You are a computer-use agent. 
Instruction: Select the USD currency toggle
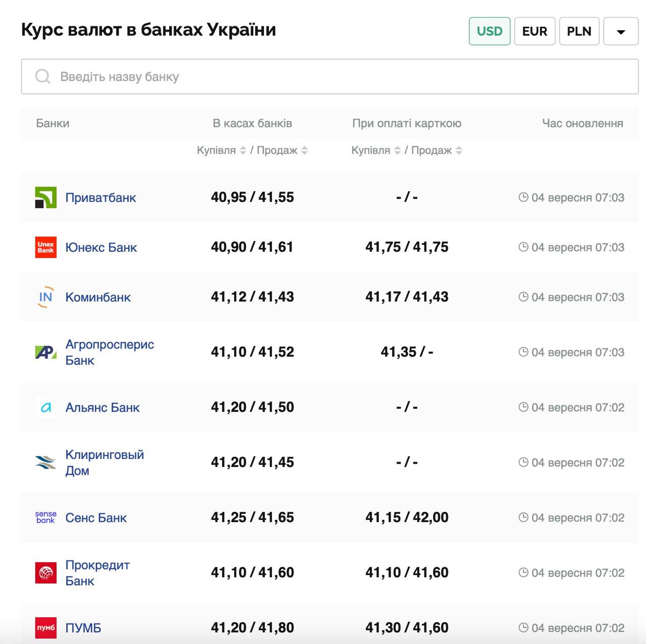[x=490, y=31]
